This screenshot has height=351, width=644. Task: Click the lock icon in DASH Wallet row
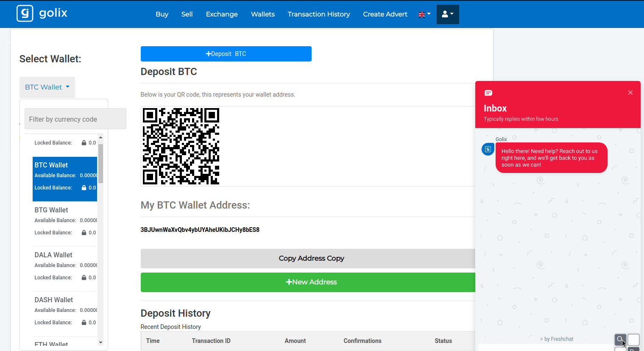(x=84, y=322)
